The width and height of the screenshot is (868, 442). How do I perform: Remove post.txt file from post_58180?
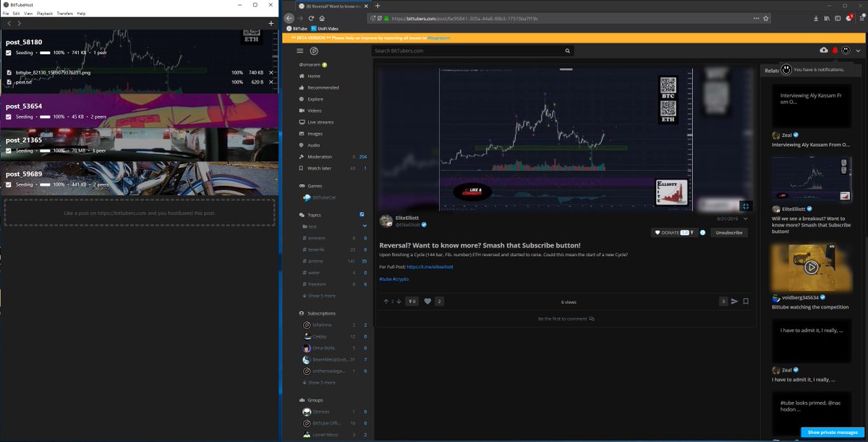click(271, 82)
